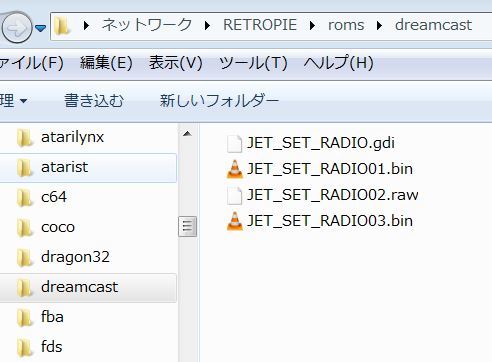Expand breadcrumb arrow before RETROPIE
The image size is (492, 362).
(207, 25)
